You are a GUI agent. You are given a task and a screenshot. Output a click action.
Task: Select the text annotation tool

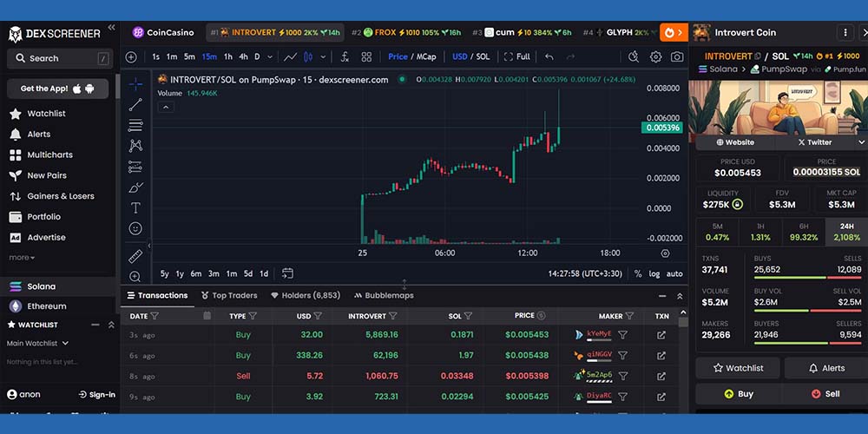click(x=135, y=208)
